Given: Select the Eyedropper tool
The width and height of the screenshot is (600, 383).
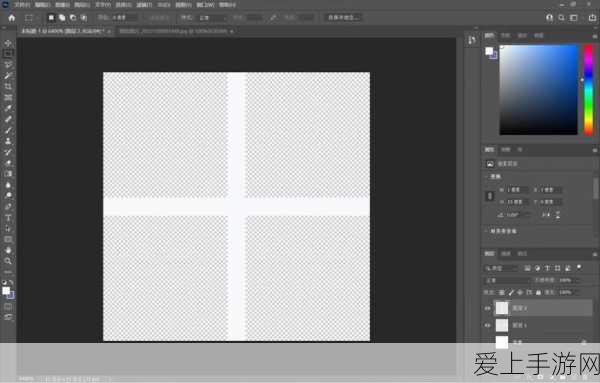Looking at the screenshot, I should tap(8, 108).
